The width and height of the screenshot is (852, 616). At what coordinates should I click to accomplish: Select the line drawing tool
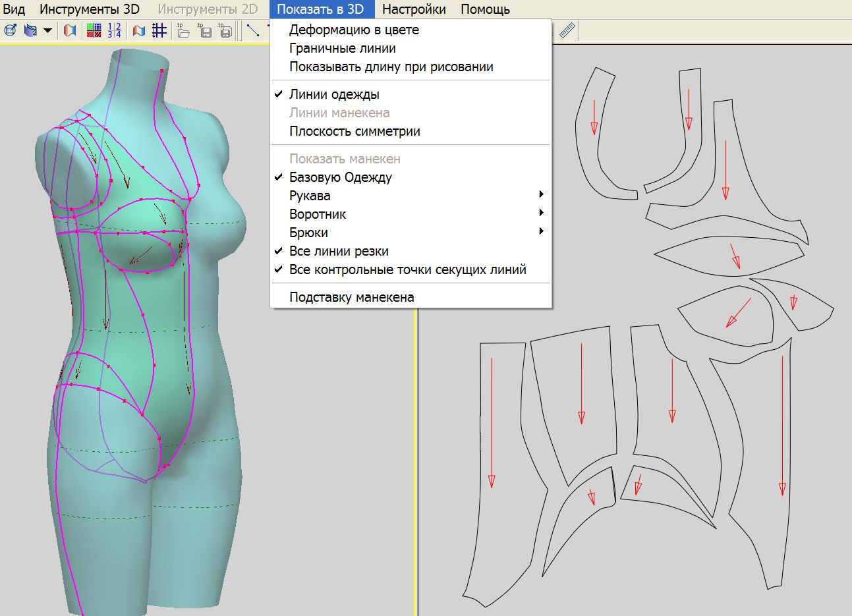tap(252, 30)
